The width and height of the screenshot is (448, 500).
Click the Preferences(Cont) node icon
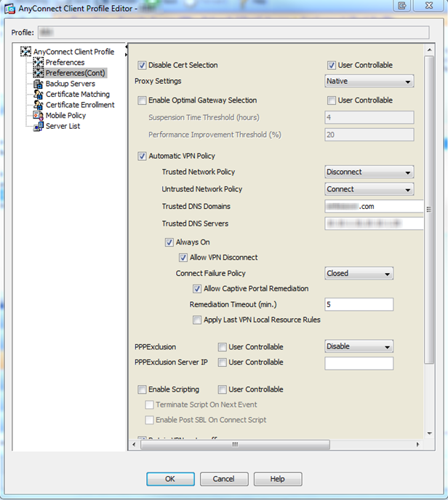coord(39,73)
